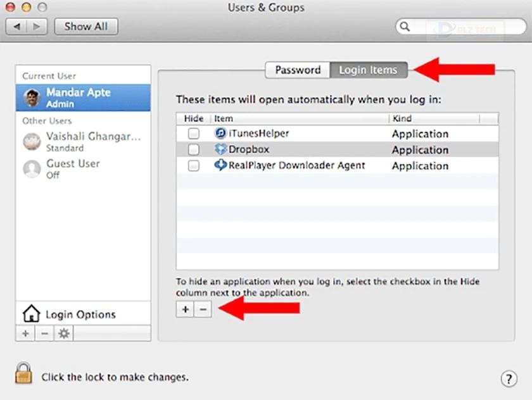Close the Users & Groups window
Viewport: 532px width, 400px height.
tap(11, 7)
